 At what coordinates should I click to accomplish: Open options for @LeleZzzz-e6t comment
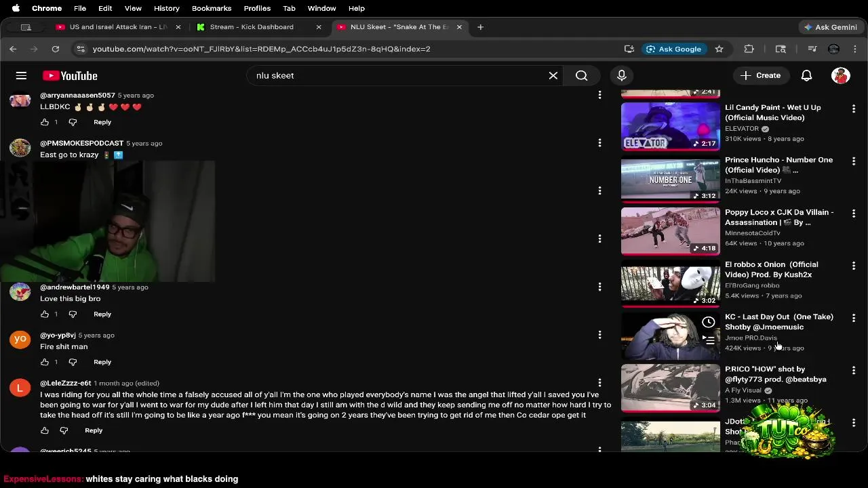(x=599, y=383)
